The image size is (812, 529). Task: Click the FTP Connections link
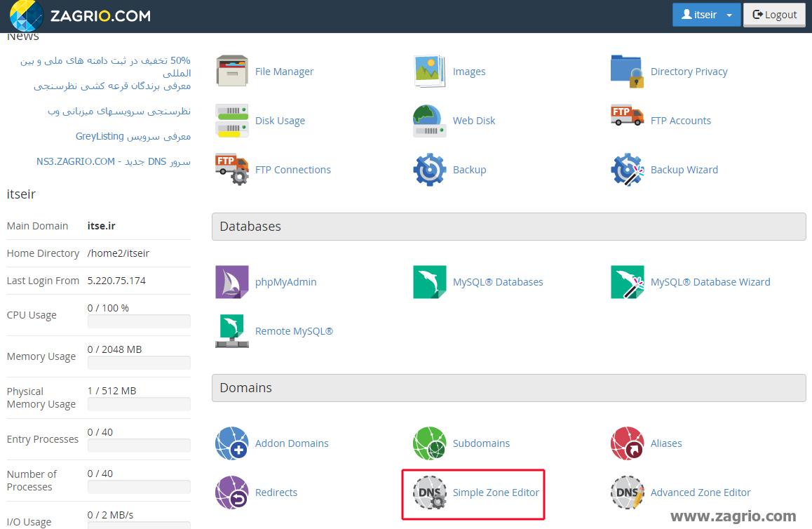coord(293,170)
